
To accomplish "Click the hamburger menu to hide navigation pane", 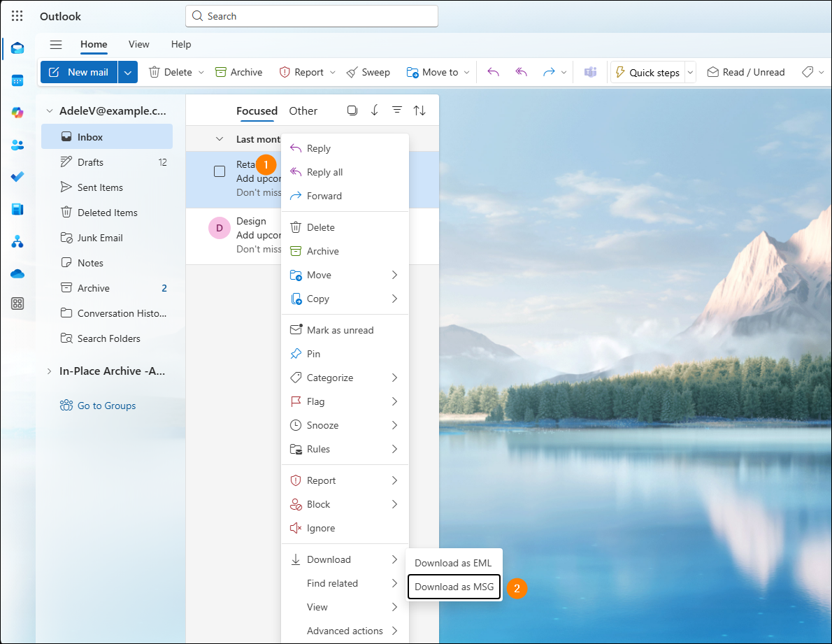I will point(56,45).
